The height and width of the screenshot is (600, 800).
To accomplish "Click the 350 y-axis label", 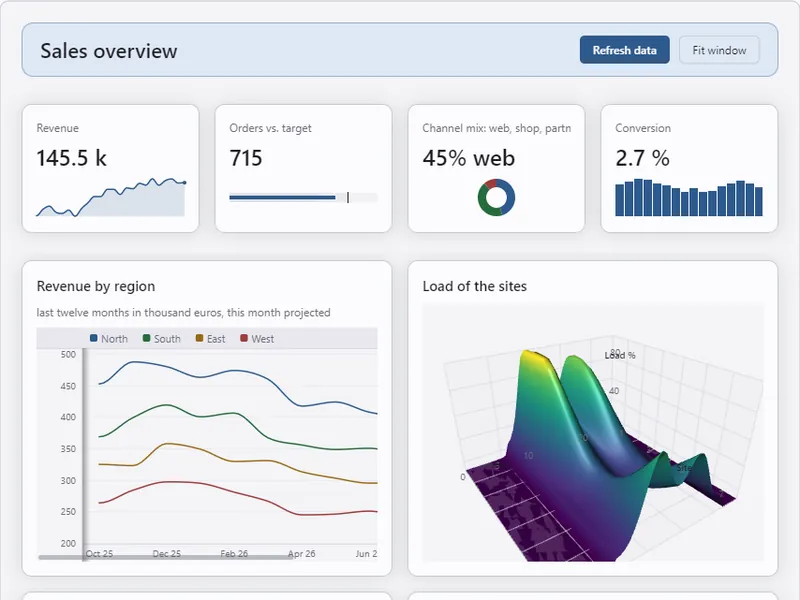I will point(68,449).
